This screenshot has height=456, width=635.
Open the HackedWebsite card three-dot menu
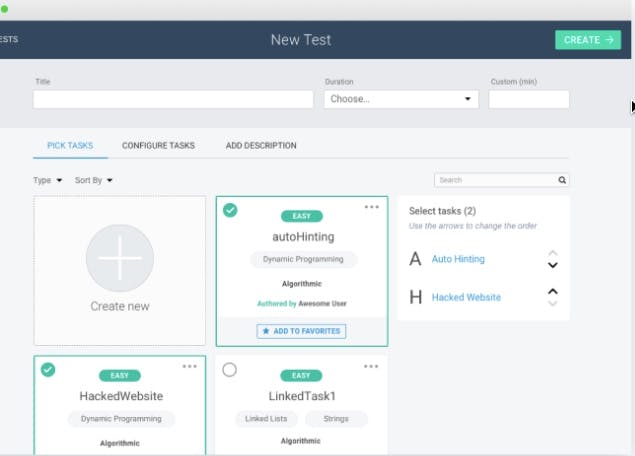pos(189,367)
